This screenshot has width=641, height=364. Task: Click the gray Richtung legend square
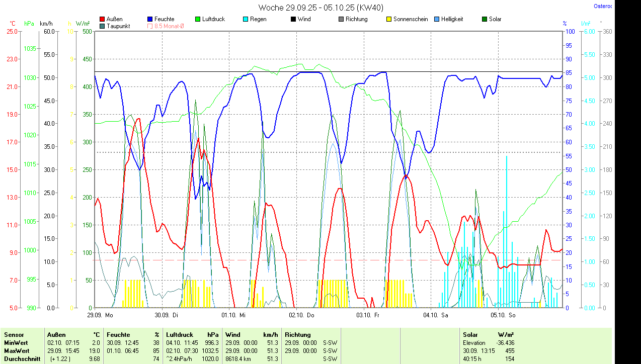coord(341,20)
